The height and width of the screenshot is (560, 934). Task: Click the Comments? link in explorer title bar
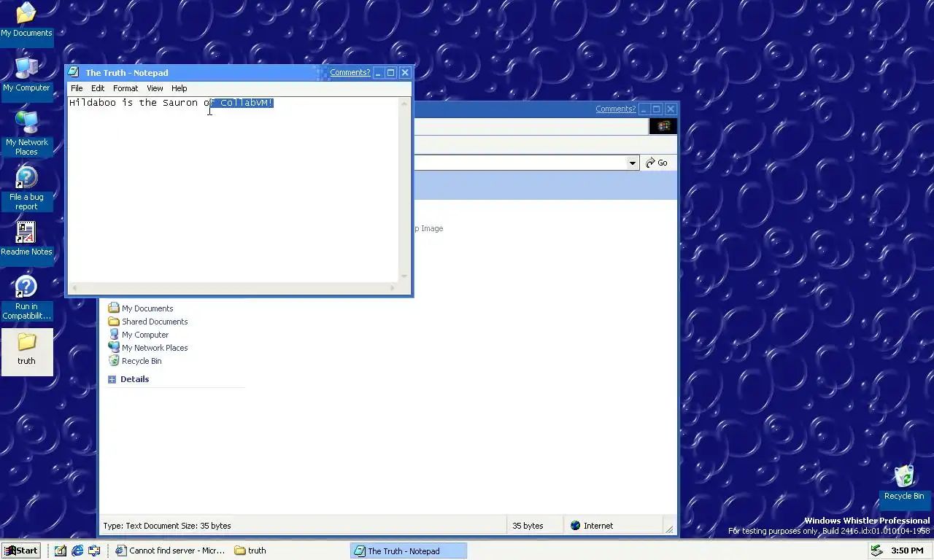click(x=616, y=109)
